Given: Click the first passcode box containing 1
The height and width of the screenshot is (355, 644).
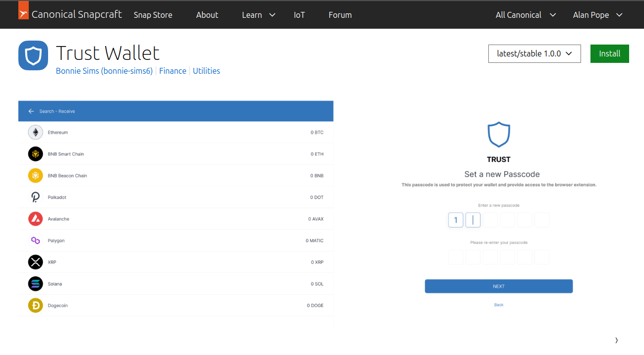Looking at the screenshot, I should click(x=456, y=220).
